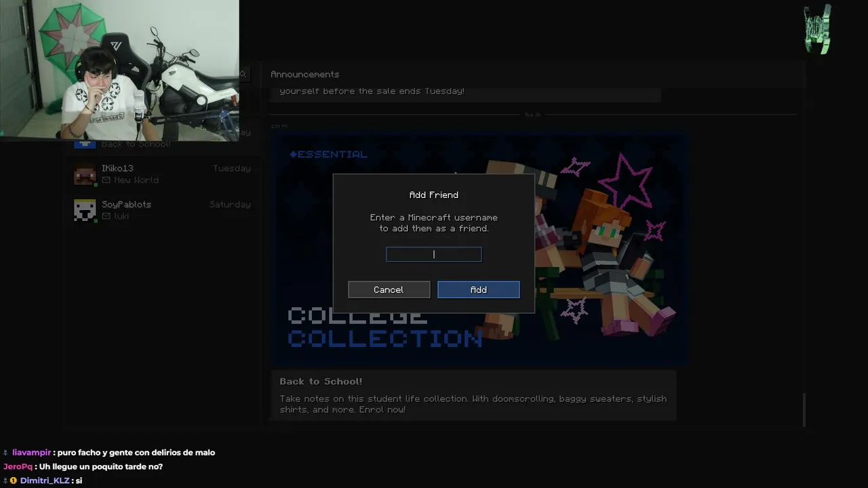Select IKiko13's avatar head
This screenshot has width=868, height=488.
pos(85,174)
